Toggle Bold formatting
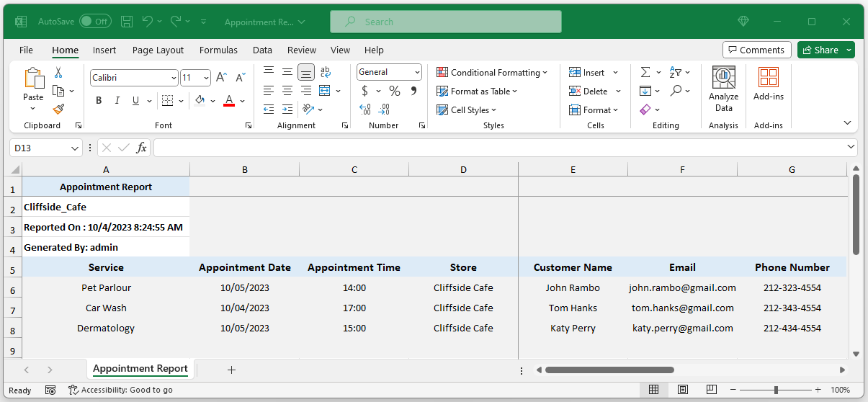 click(x=99, y=101)
